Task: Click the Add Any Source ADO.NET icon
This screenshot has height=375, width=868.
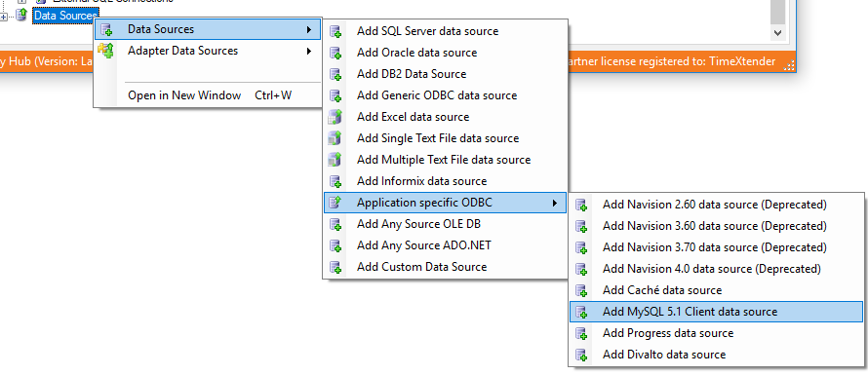Action: click(x=335, y=245)
